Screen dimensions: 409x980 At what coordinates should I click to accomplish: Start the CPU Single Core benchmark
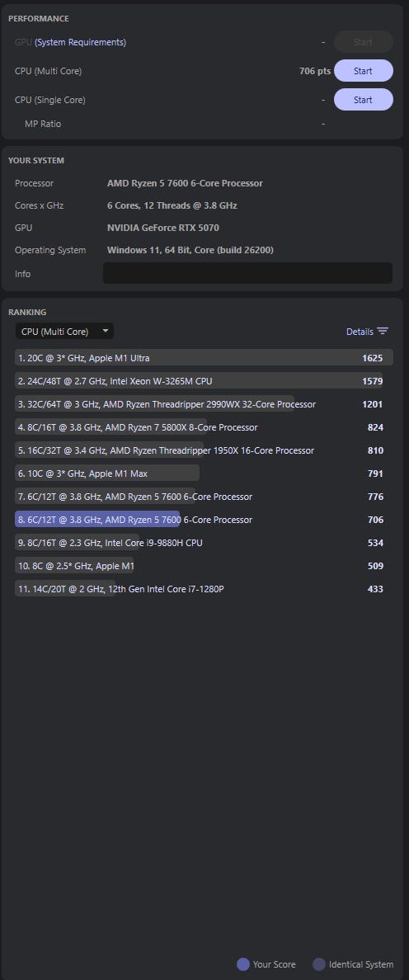[364, 99]
